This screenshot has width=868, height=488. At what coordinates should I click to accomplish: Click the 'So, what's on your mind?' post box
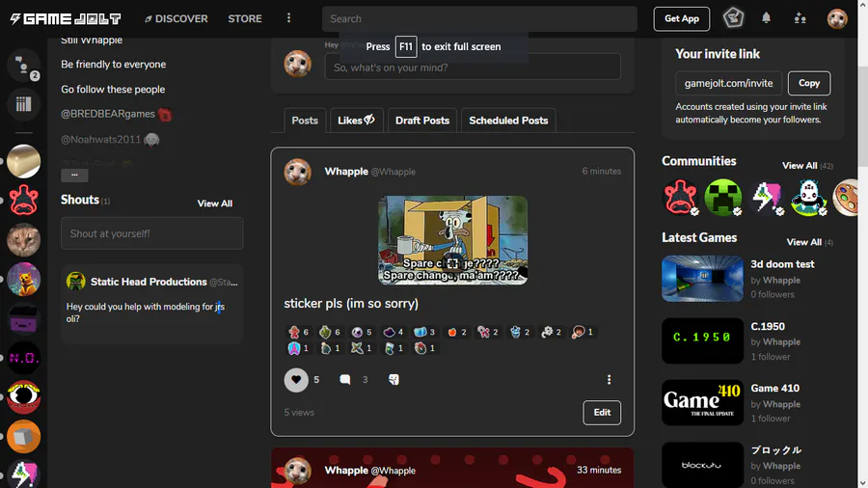tap(473, 67)
